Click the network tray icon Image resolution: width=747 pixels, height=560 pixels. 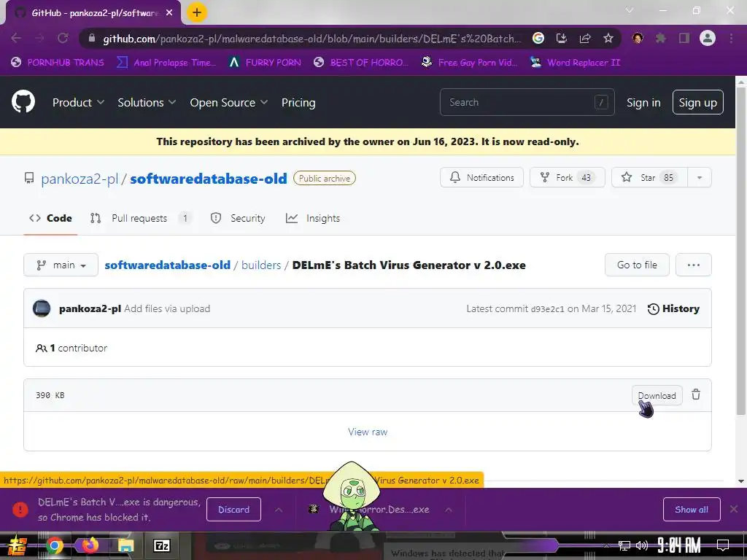624,545
